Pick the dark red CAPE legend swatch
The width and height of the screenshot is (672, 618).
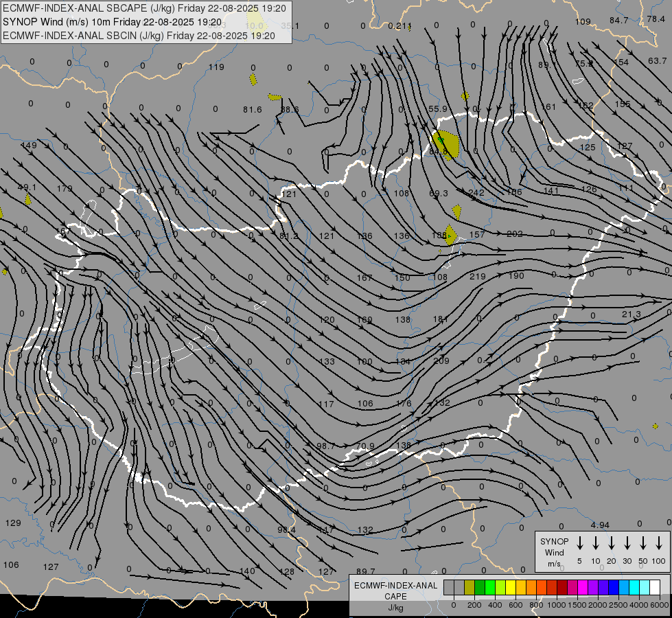point(562,587)
